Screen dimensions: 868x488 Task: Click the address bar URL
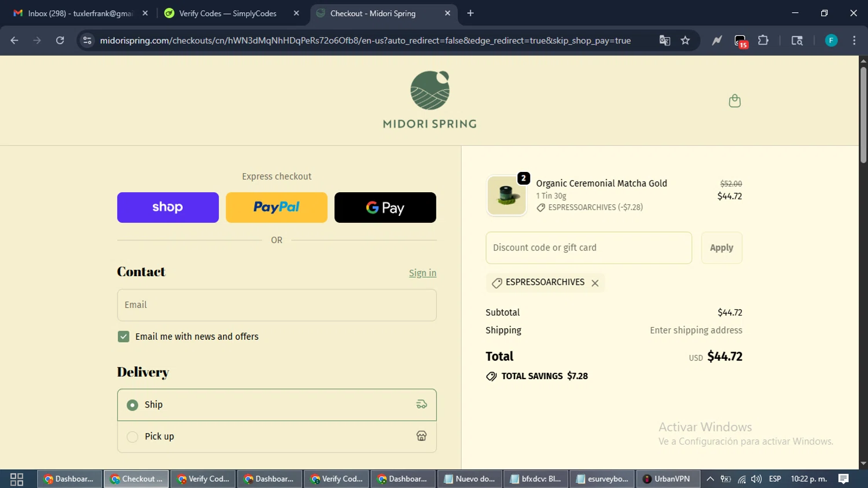click(365, 41)
